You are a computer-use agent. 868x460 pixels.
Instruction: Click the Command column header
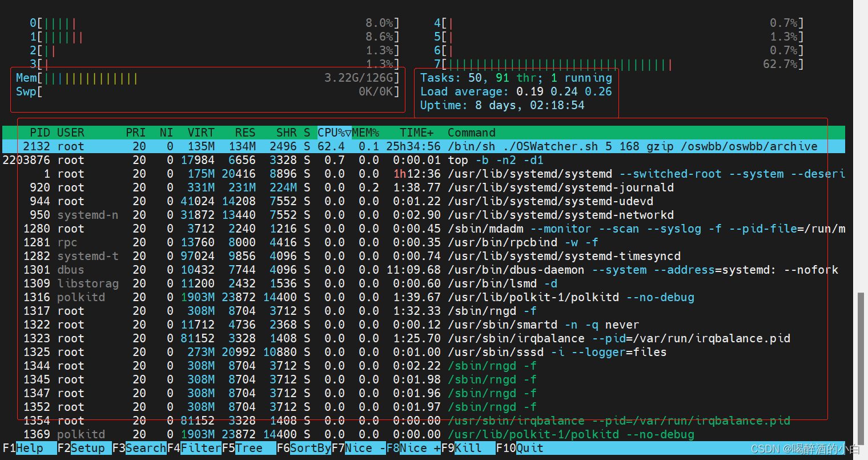[472, 133]
